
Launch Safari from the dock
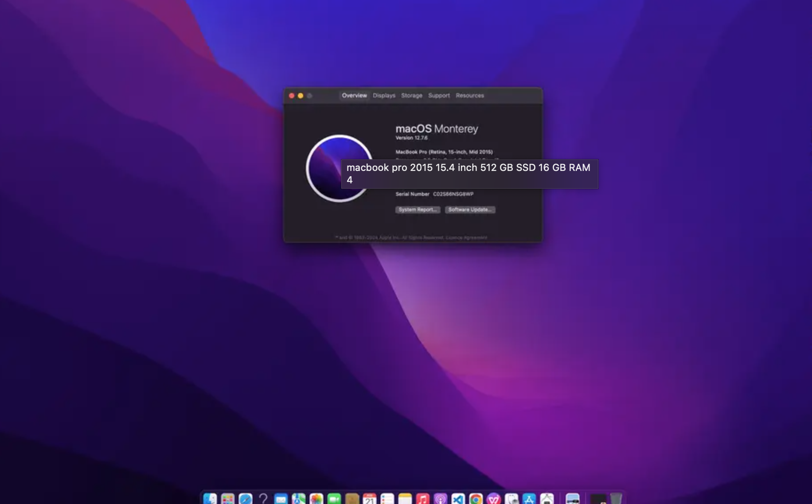pos(246,499)
